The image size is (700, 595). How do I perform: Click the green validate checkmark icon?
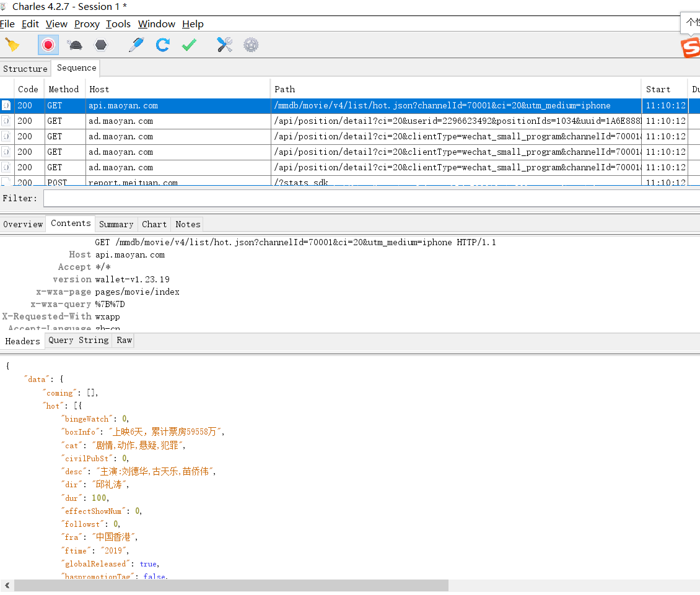tap(190, 45)
